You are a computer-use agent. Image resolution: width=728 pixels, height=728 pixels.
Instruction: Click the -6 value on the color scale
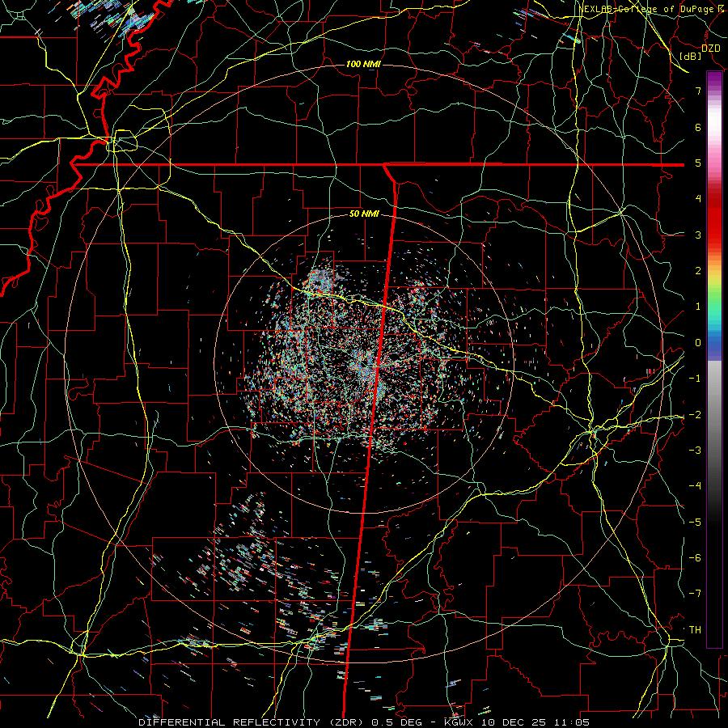(x=695, y=557)
